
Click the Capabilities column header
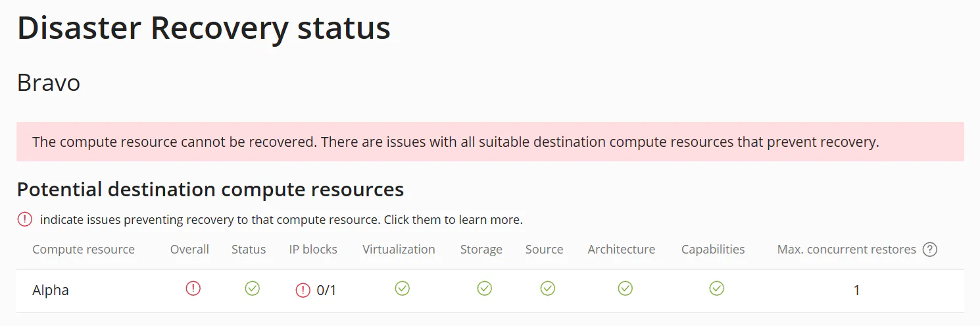pos(713,250)
